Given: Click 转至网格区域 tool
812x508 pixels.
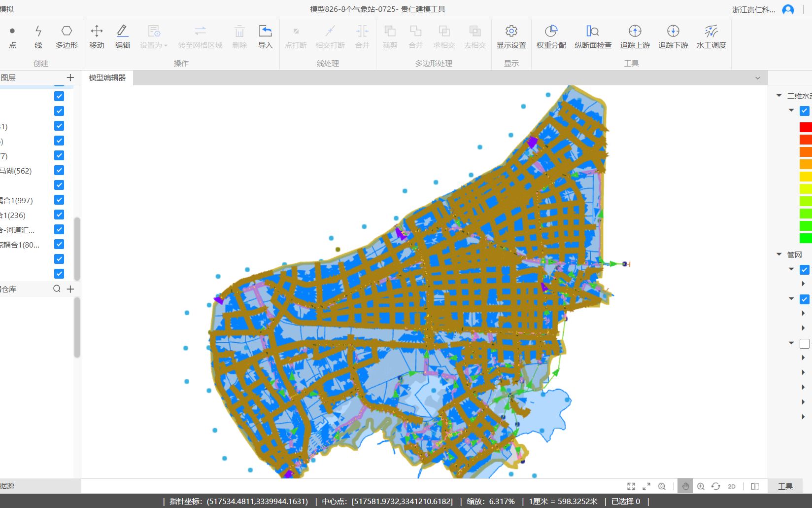Looking at the screenshot, I should (x=200, y=37).
